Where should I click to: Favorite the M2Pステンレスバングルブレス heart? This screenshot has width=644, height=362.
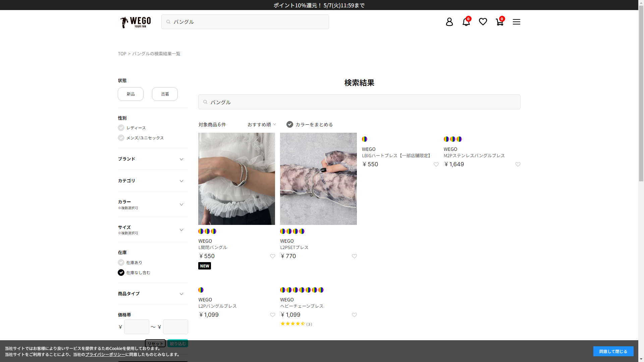pos(518,165)
